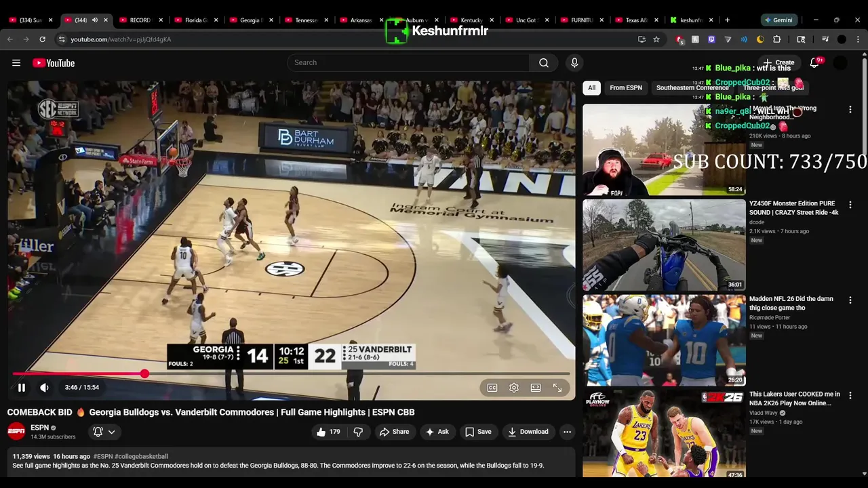This screenshot has width=868, height=488.
Task: Pause the video playback
Action: click(x=22, y=388)
